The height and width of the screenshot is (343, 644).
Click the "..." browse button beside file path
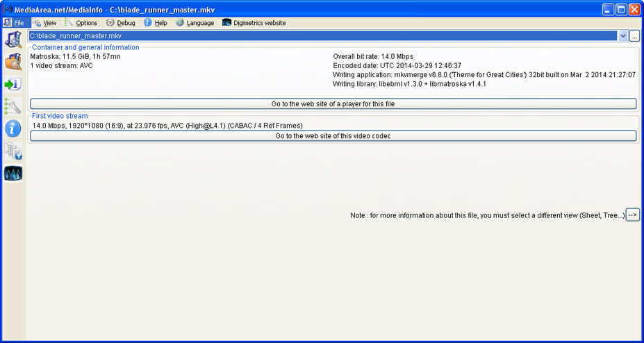[x=634, y=36]
